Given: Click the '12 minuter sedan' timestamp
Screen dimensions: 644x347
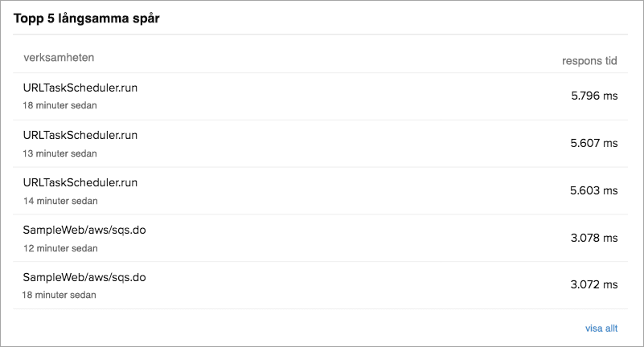Looking at the screenshot, I should click(x=59, y=248).
